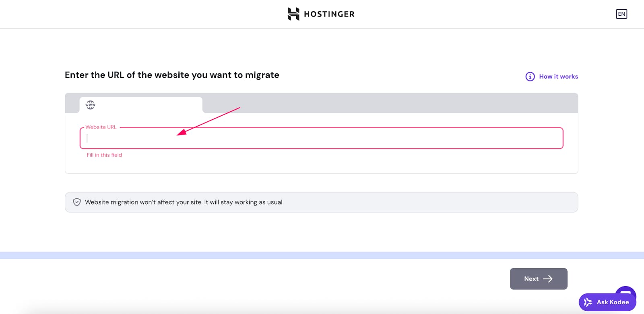Click the info circle icon
This screenshot has width=644, height=314.
click(530, 77)
